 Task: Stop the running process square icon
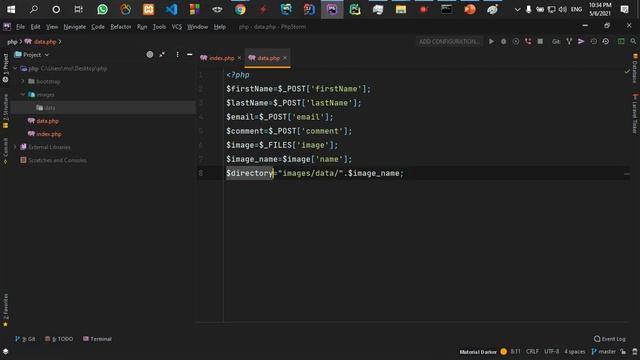pyautogui.click(x=540, y=41)
